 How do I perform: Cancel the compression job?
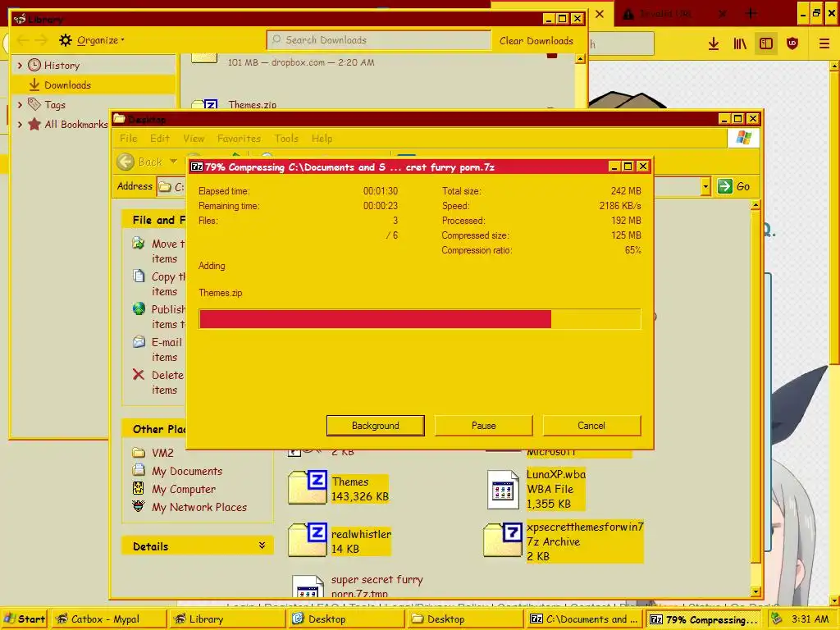tap(591, 426)
